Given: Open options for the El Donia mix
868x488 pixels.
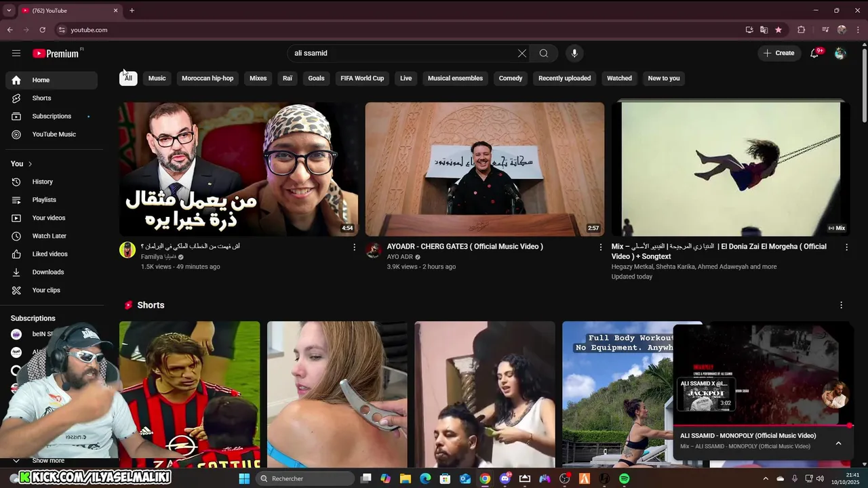Looking at the screenshot, I should 846,247.
